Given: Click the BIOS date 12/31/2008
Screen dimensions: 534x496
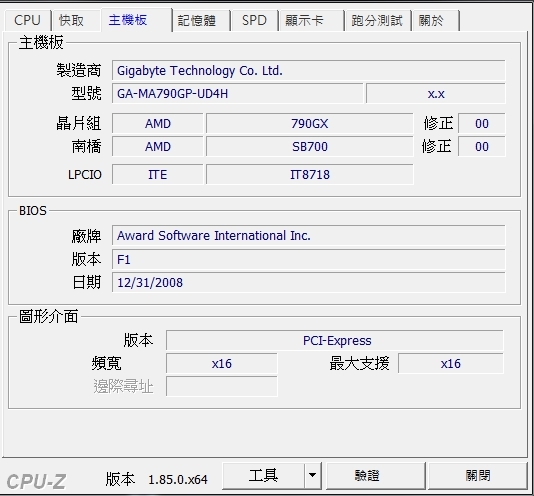Looking at the screenshot, I should click(309, 282).
